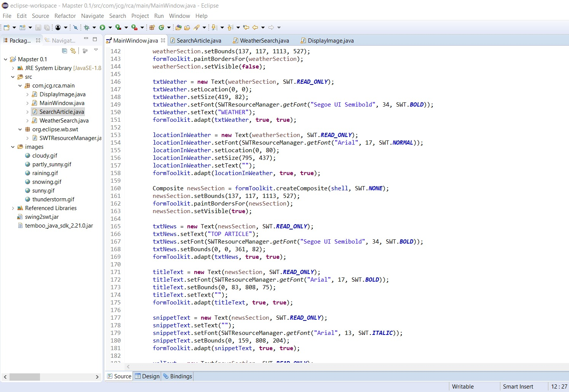Click the Previous Annotation toolbar icon
The height and width of the screenshot is (392, 569).
pyautogui.click(x=230, y=27)
